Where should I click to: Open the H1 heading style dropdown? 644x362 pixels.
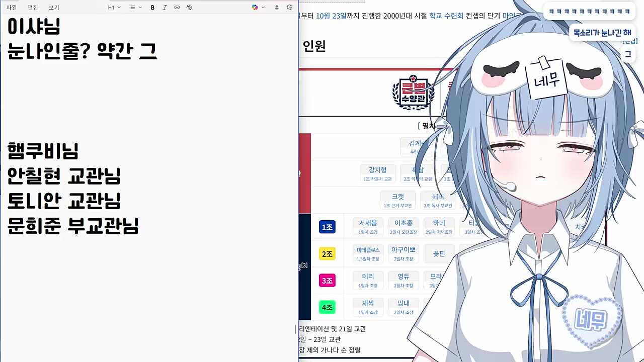tap(113, 7)
